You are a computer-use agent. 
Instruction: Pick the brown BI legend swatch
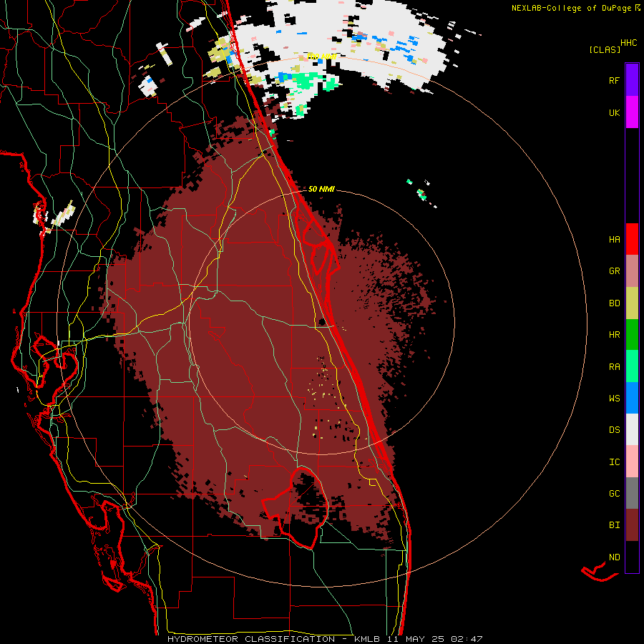[632, 525]
